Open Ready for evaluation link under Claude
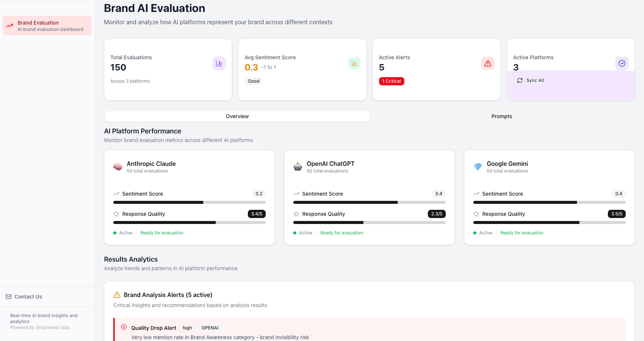The width and height of the screenshot is (644, 341). (162, 233)
